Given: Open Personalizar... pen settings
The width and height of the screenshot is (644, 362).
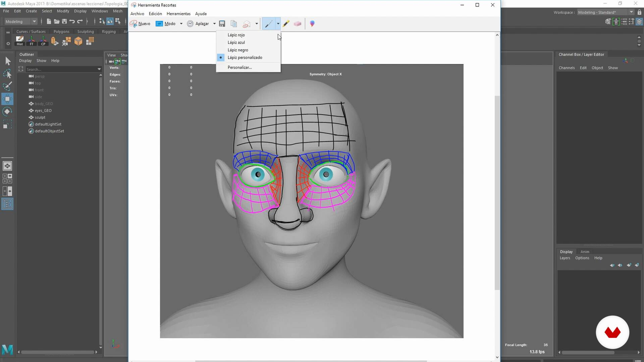Looking at the screenshot, I should pyautogui.click(x=248, y=67).
